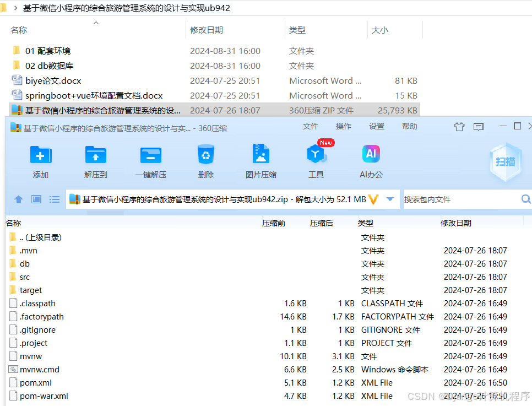Click the yellow V expander after 52.1 MB
532x406 pixels.
point(373,199)
